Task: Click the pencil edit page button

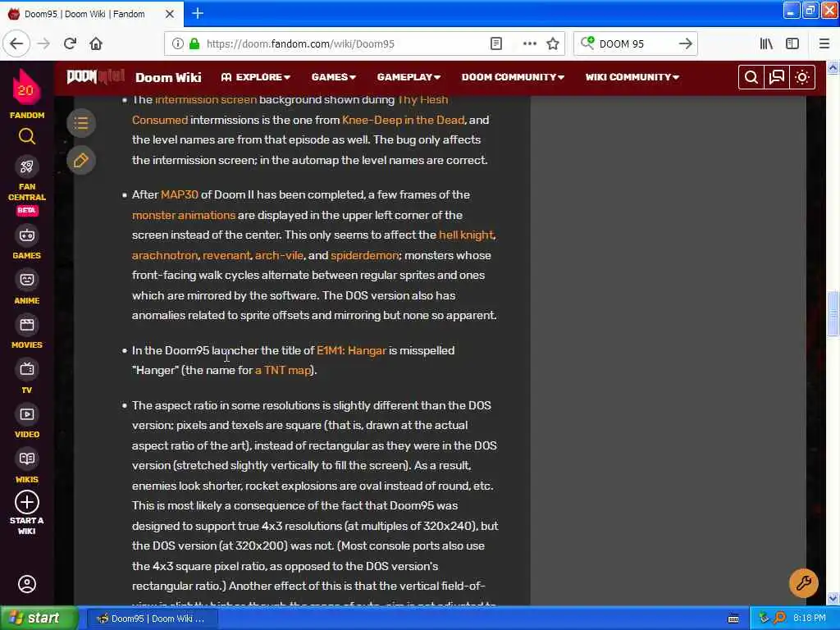Action: click(81, 160)
